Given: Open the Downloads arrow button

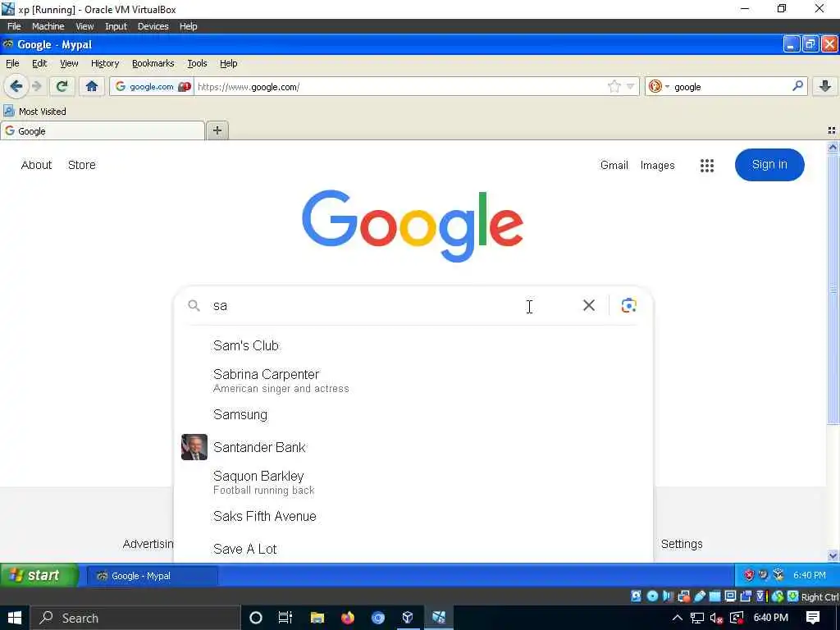Looking at the screenshot, I should [x=825, y=86].
